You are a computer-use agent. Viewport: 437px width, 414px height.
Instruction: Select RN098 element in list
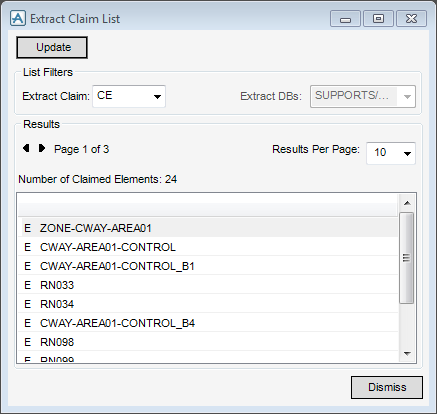(x=208, y=342)
